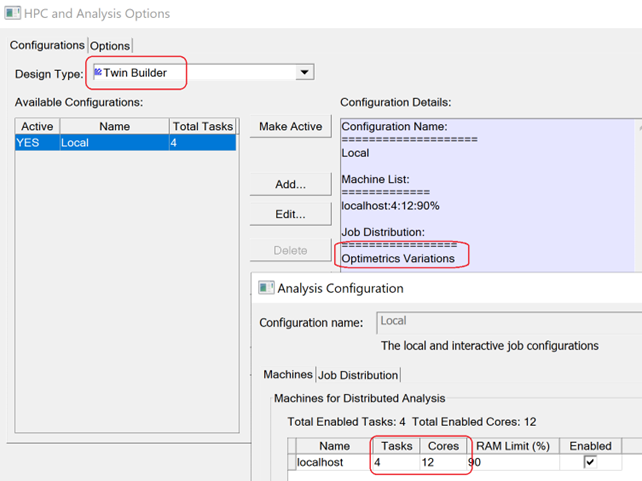642x481 pixels.
Task: Click the Add... button
Action: pos(291,184)
